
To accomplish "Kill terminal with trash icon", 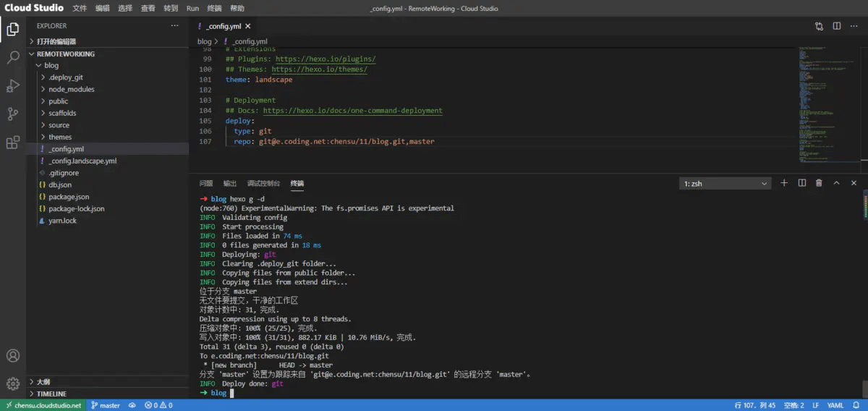I will 819,183.
